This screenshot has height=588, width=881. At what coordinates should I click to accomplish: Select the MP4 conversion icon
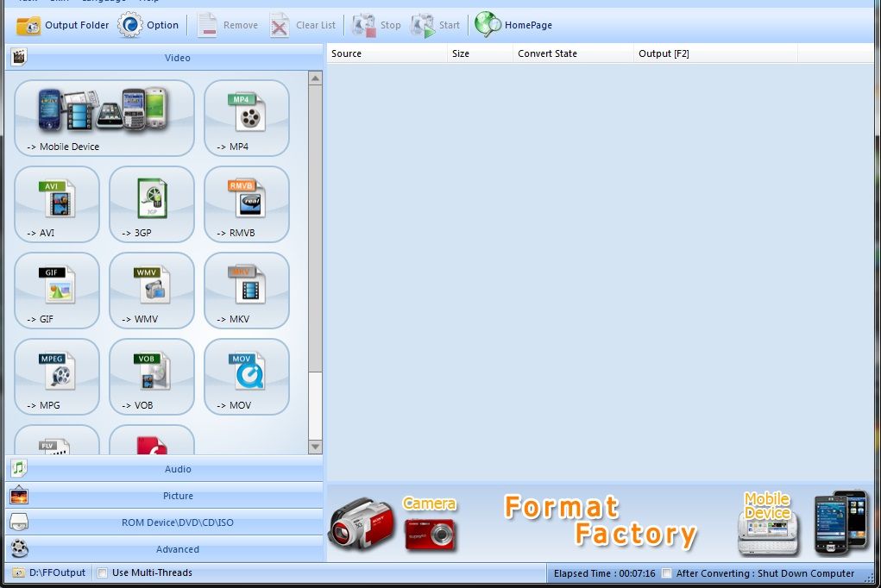247,118
